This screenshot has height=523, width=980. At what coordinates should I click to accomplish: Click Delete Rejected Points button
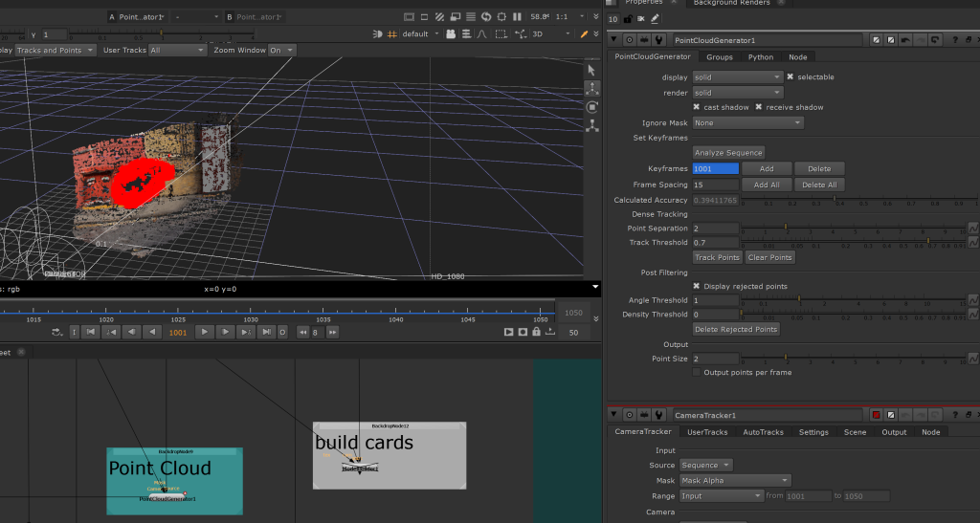736,330
